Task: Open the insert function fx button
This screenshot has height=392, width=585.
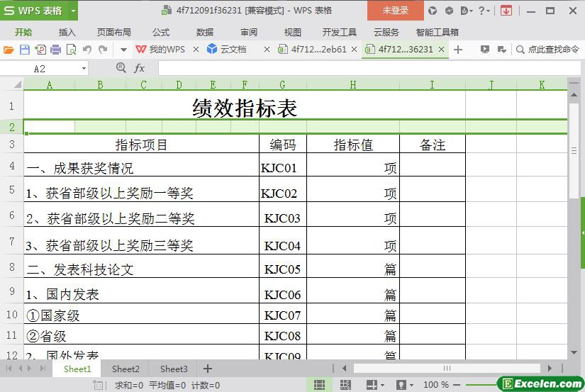Action: click(x=139, y=68)
